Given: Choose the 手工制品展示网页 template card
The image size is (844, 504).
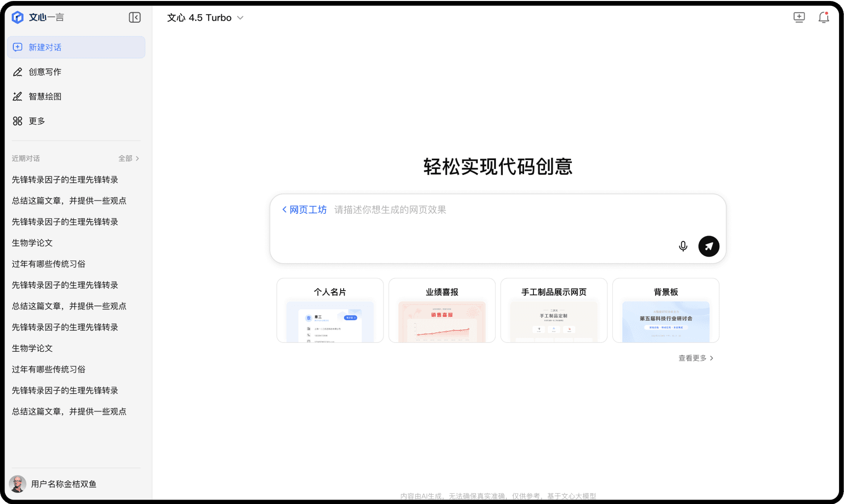Looking at the screenshot, I should click(x=554, y=310).
